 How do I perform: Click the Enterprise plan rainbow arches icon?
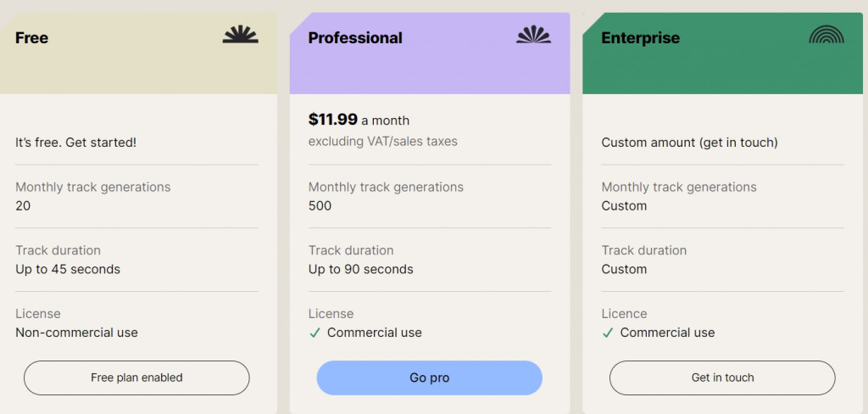point(826,35)
